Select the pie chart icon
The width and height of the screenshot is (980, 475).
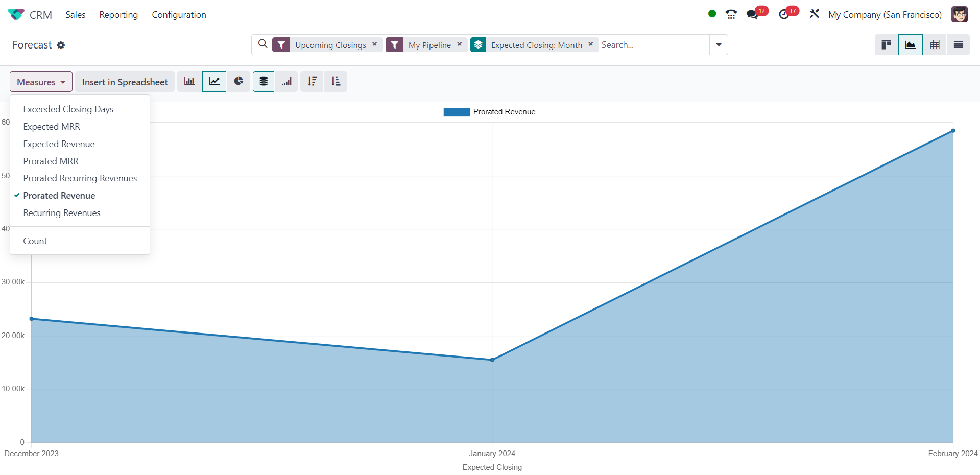click(x=238, y=82)
